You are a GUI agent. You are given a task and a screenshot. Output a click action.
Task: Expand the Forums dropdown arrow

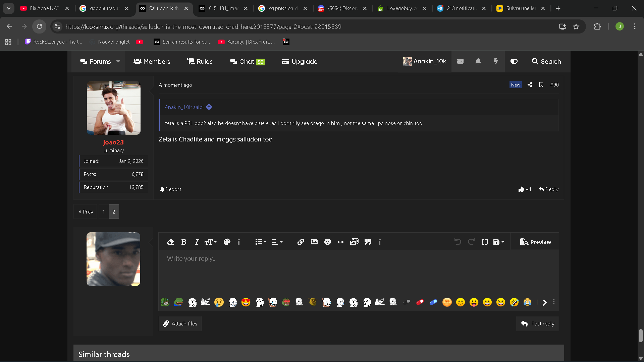118,61
